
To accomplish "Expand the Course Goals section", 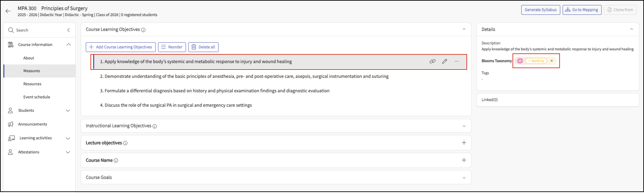I will coord(464,178).
